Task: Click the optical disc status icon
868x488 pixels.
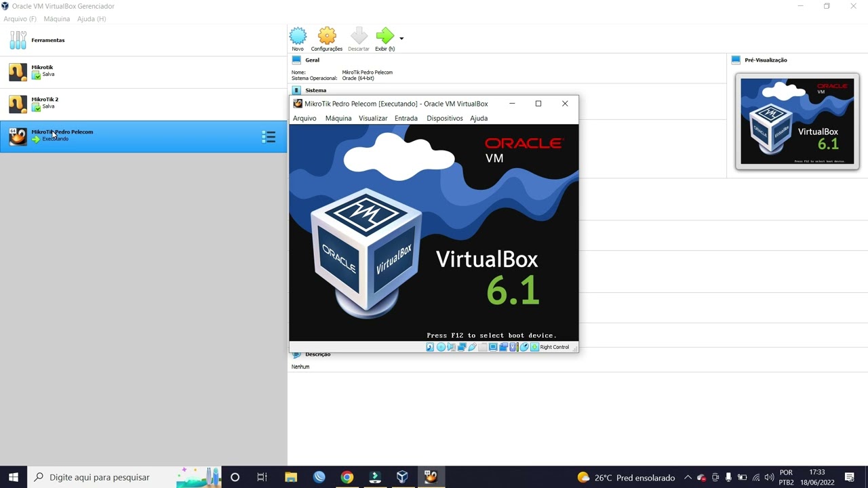Action: tap(441, 347)
